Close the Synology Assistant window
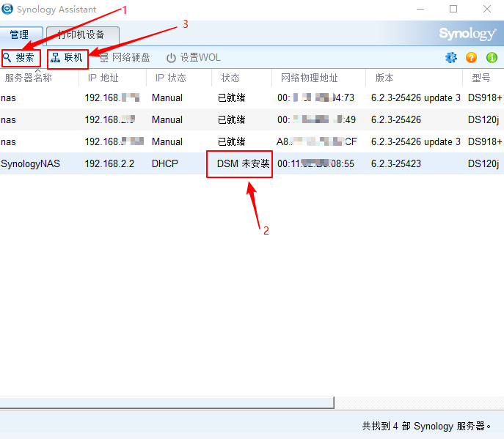 [x=487, y=9]
